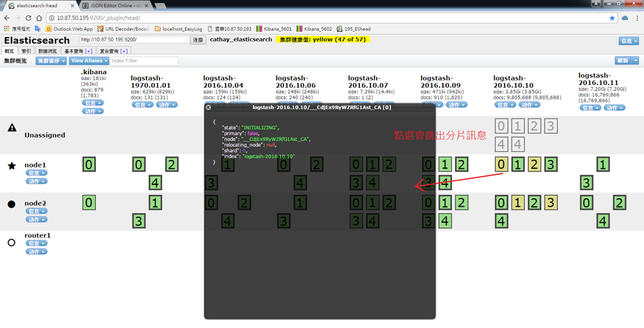Switch to the 数据浏览 browser tab
The image size is (644, 328).
tap(47, 51)
